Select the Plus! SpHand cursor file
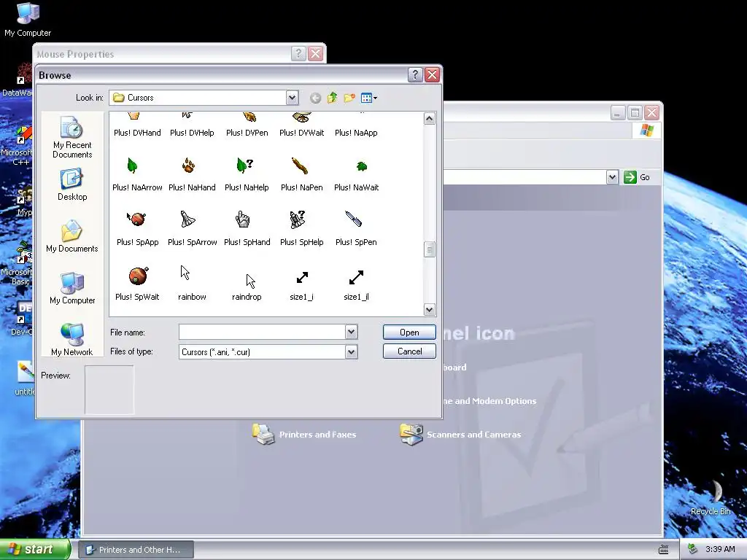 (x=247, y=229)
